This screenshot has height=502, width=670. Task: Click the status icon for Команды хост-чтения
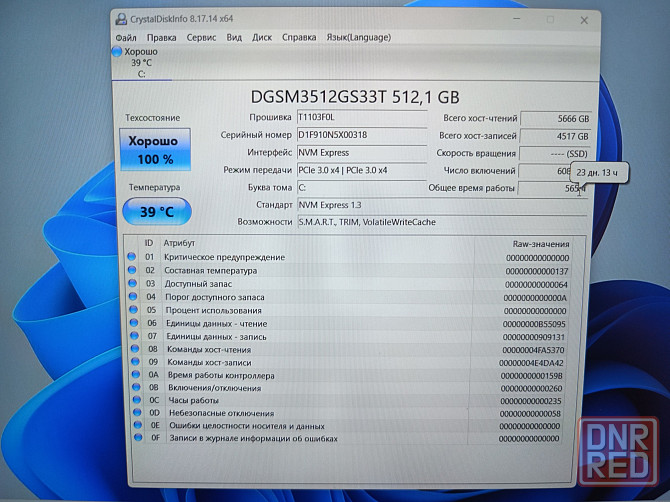tap(132, 349)
